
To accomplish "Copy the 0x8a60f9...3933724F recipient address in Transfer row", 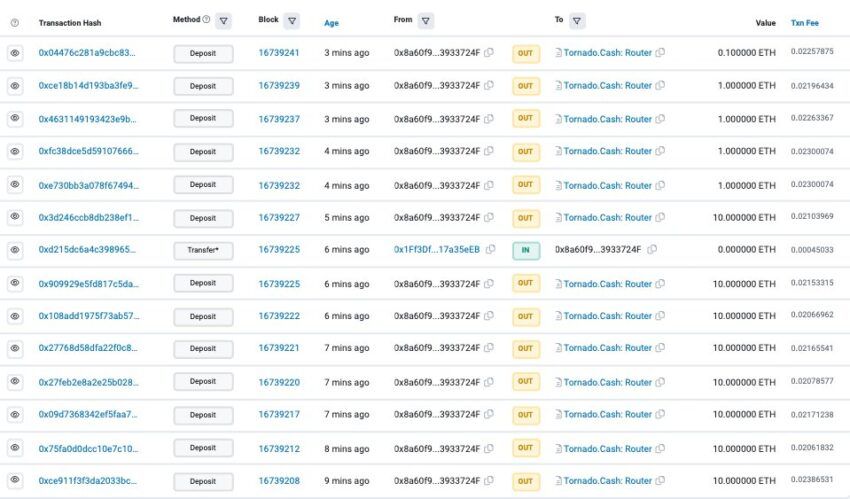I will [x=652, y=249].
